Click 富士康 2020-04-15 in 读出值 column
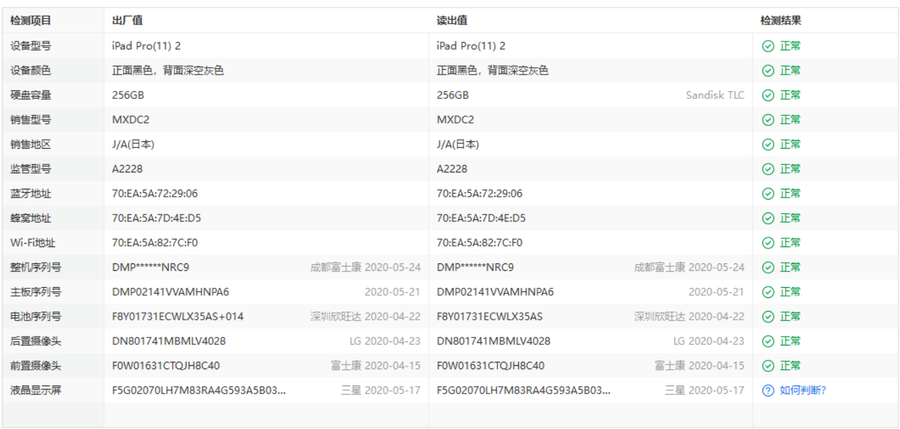This screenshot has width=900, height=429. pyautogui.click(x=700, y=366)
